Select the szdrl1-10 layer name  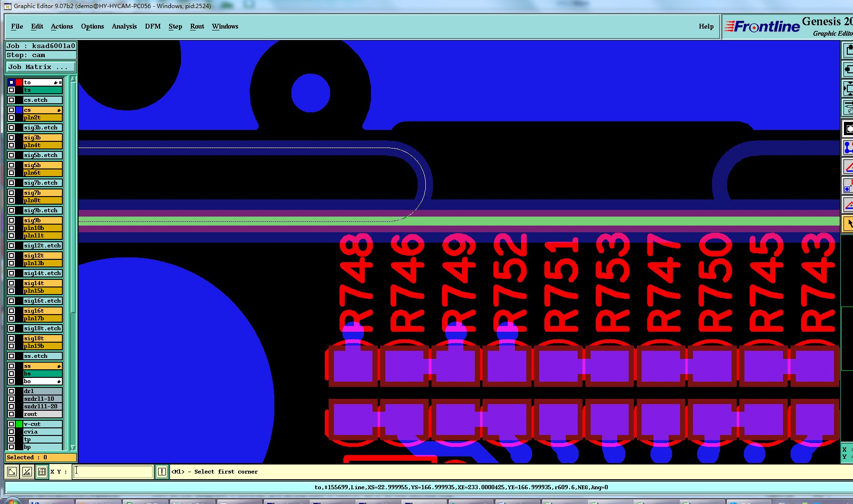(42, 399)
